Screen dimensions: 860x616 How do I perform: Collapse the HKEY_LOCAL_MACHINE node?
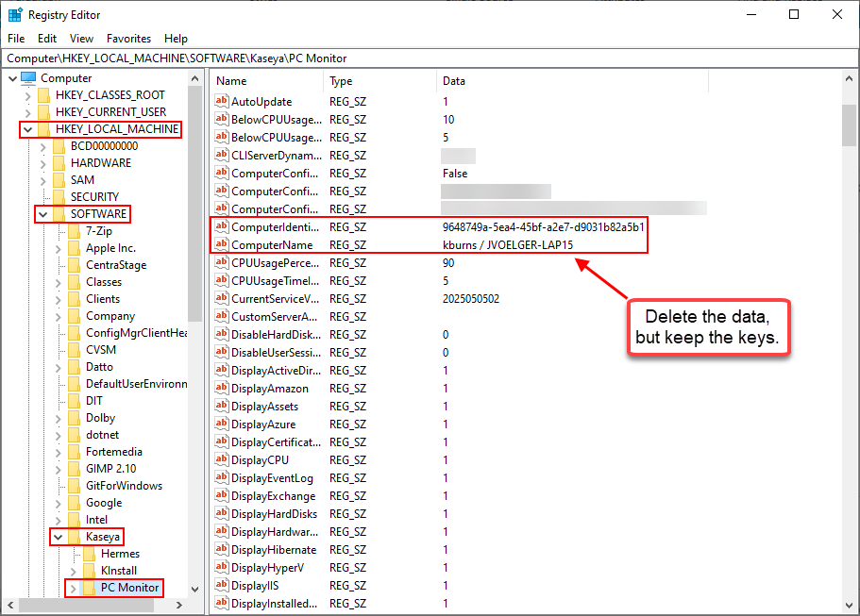pos(27,129)
